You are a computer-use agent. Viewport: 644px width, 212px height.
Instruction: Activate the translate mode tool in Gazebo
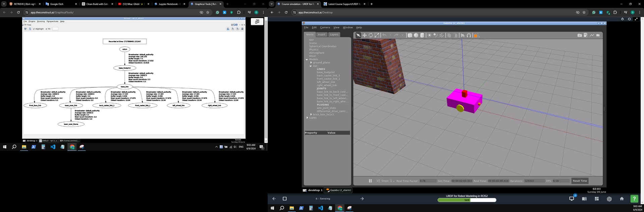[364, 35]
